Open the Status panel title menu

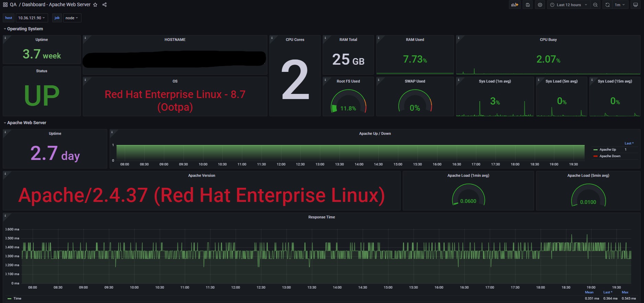tap(42, 71)
